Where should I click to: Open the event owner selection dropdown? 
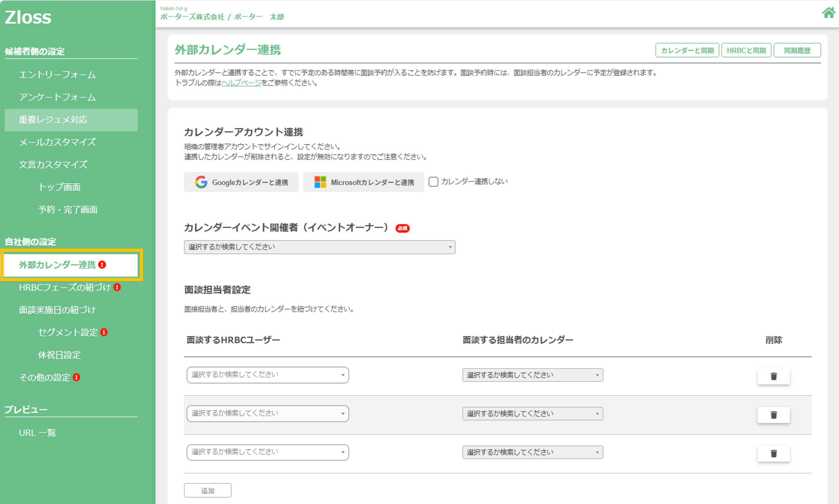(319, 247)
